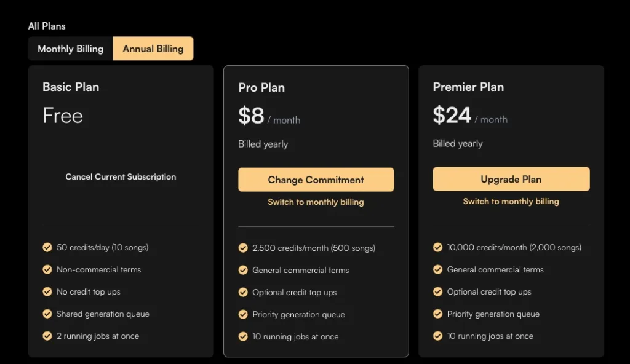The width and height of the screenshot is (630, 364).
Task: Click checkmark beside Premier Plan's 10 running jobs
Action: coord(437,336)
